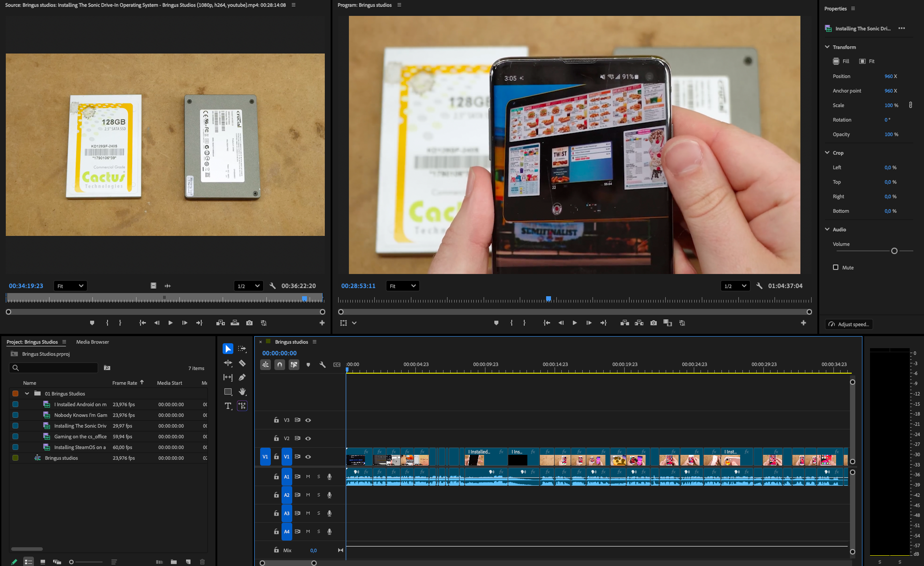
Task: Select the Hand tool
Action: point(242,391)
